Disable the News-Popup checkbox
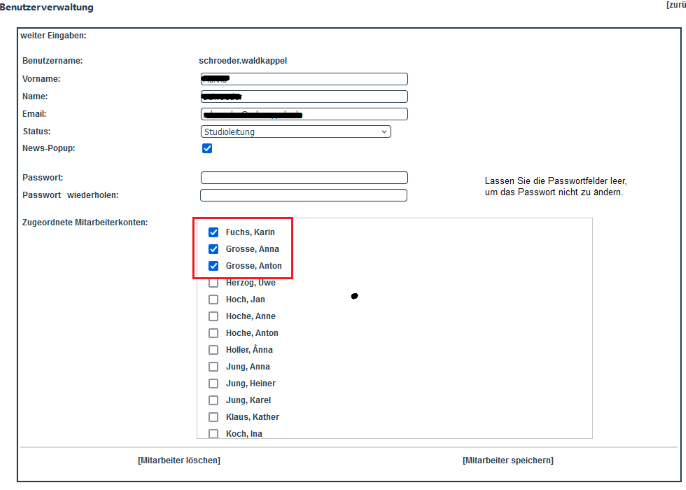686x490 pixels. [207, 148]
